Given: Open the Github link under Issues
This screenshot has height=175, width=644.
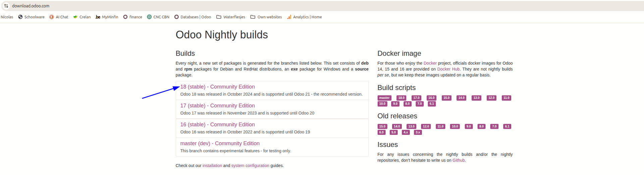Looking at the screenshot, I should pyautogui.click(x=459, y=160).
